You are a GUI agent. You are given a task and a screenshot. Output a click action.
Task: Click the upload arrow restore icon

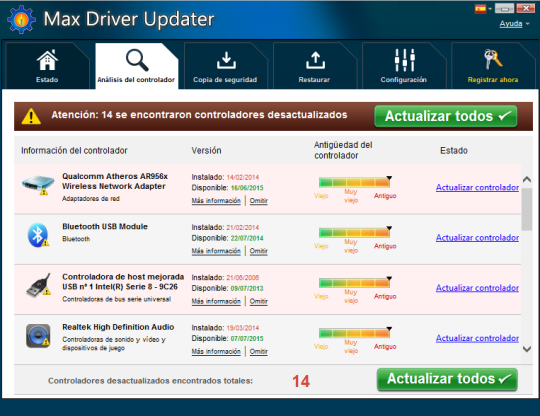pyautogui.click(x=315, y=60)
